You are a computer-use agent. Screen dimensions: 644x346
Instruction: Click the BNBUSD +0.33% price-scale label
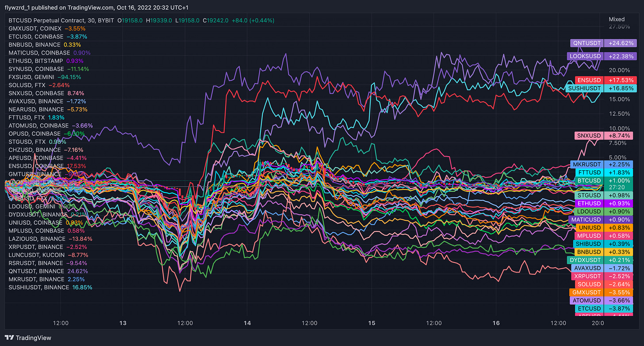pyautogui.click(x=604, y=252)
